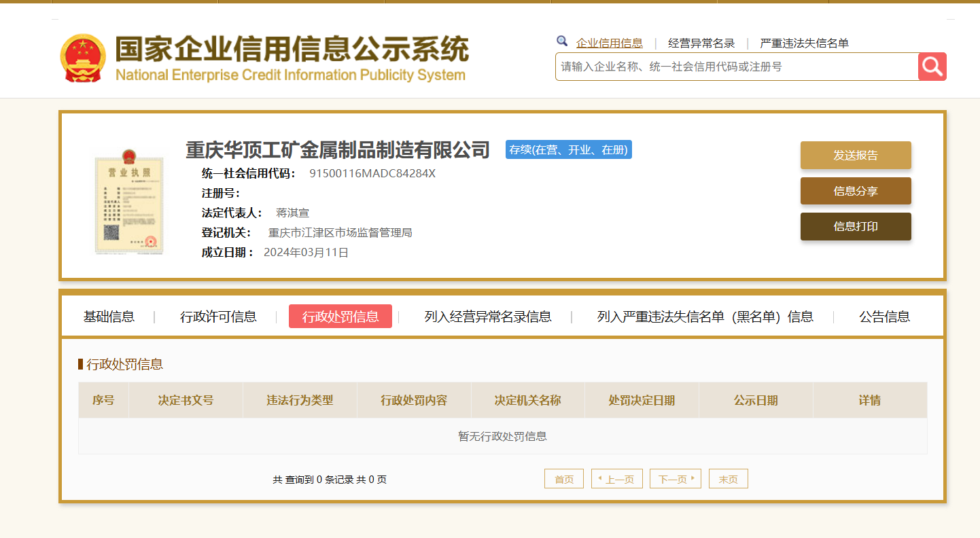Click the 发送报告 button
980x538 pixels.
(856, 156)
